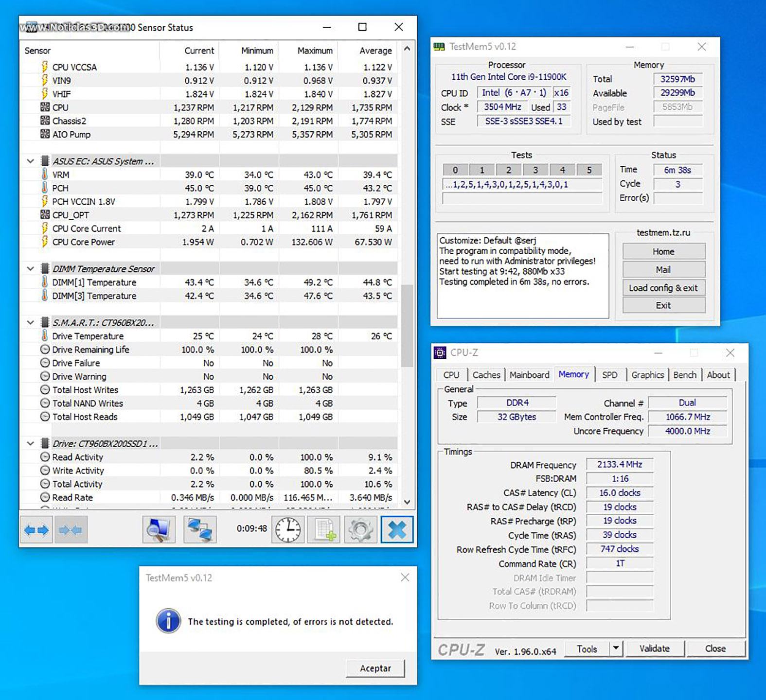Click the Average column header
This screenshot has height=700, width=766.
click(x=368, y=51)
